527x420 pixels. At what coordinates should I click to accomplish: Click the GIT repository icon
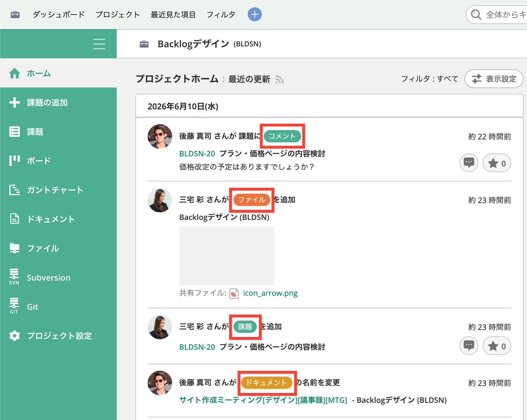tap(14, 306)
